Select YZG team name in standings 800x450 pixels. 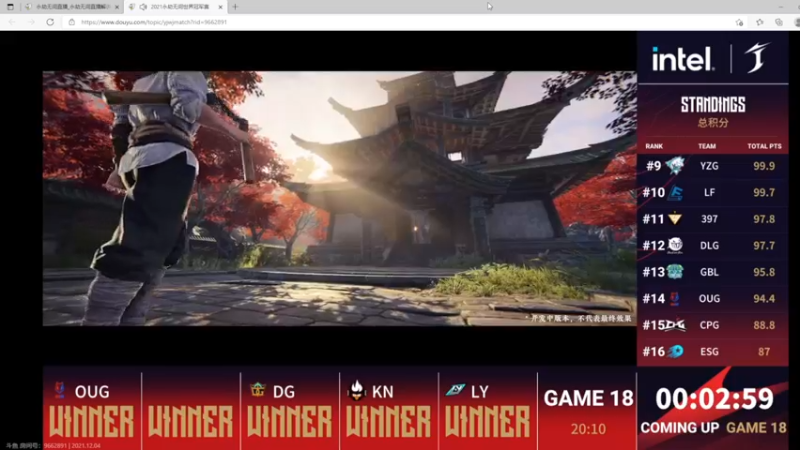tap(709, 166)
